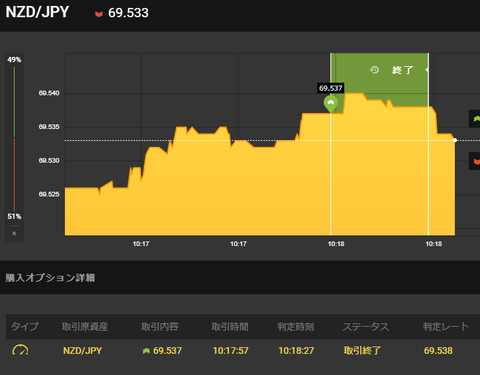Click the 取引内容 column header
The height and width of the screenshot is (375, 480).
160,327
